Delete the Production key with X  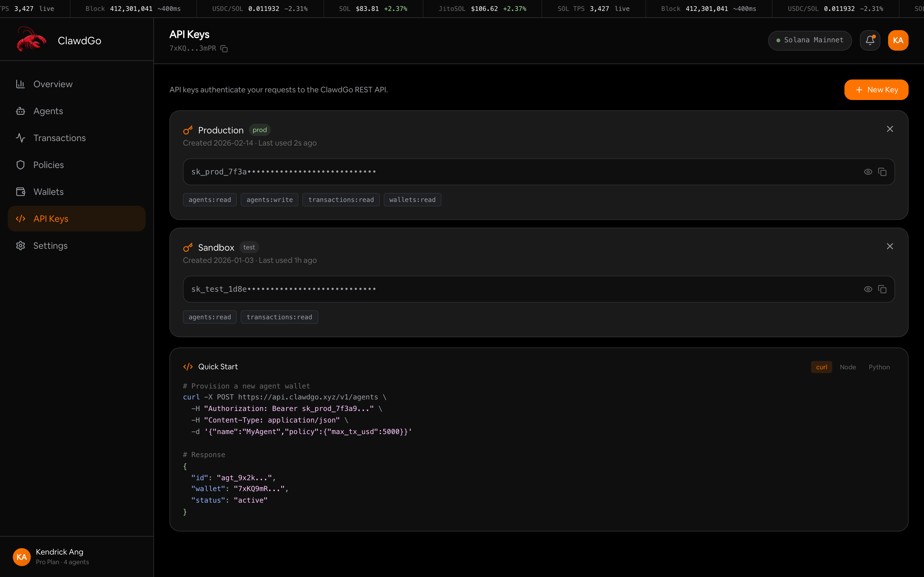click(x=890, y=129)
